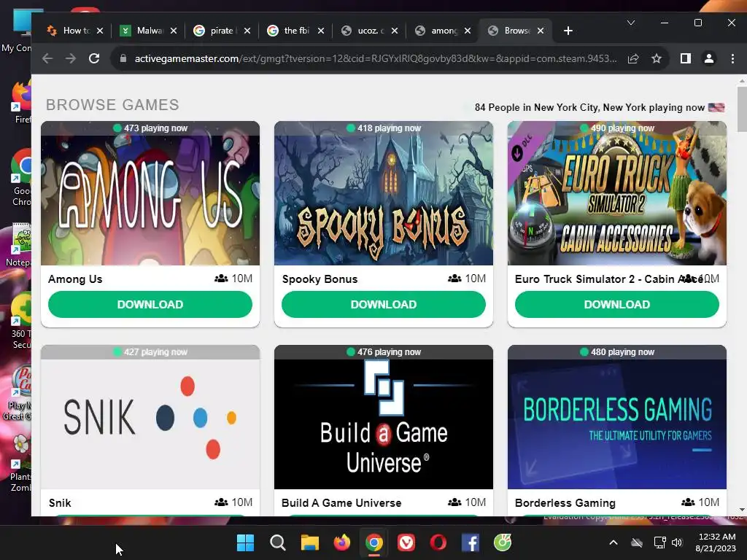The height and width of the screenshot is (560, 747).
Task: Open the Among Us game thumbnail
Action: [150, 193]
